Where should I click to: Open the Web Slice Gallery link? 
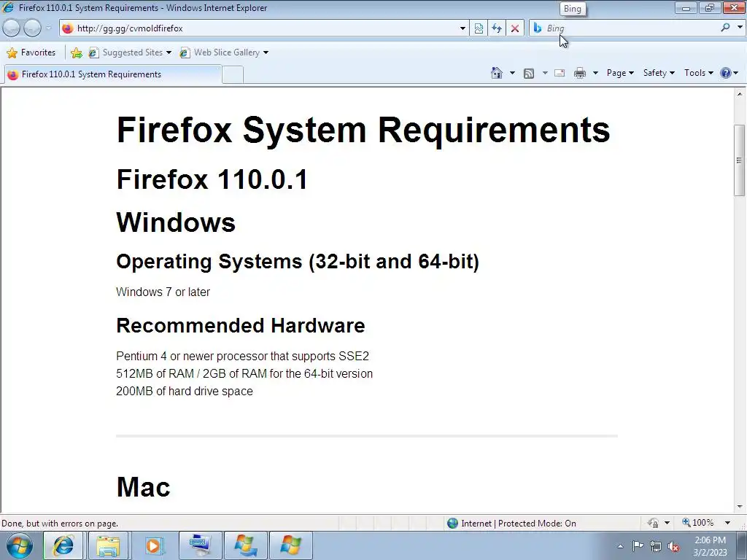tap(224, 52)
